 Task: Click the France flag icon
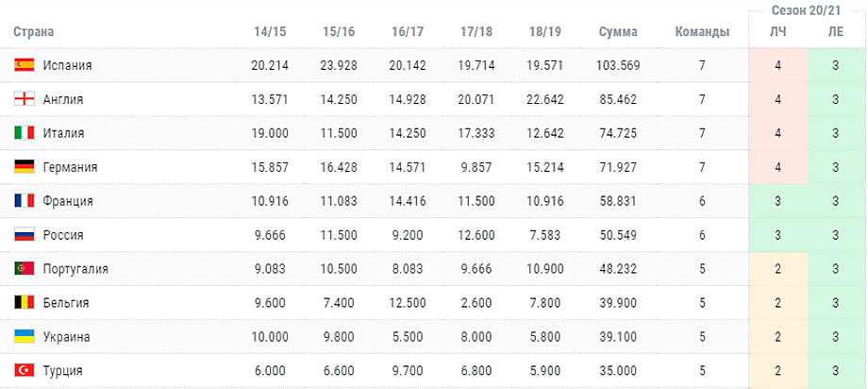coord(25,200)
